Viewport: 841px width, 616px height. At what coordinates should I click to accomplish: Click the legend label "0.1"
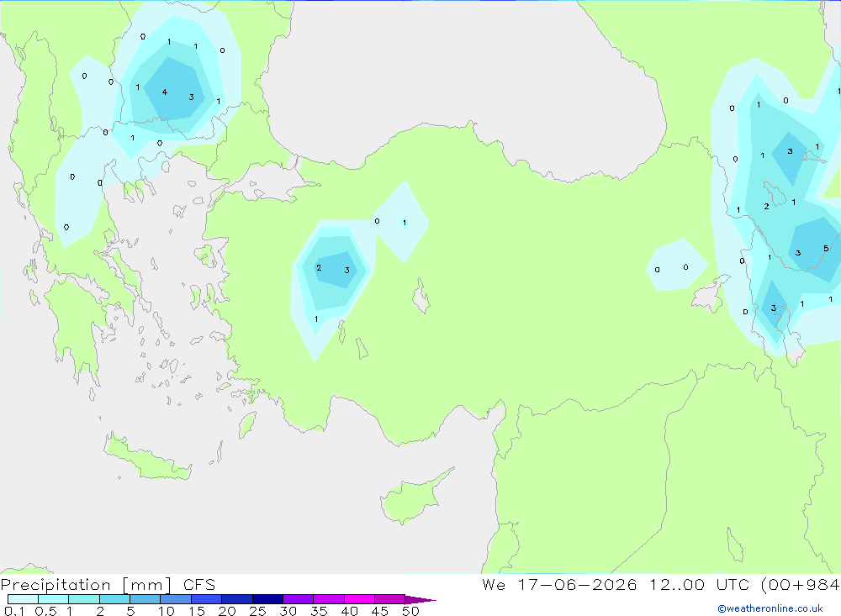[14, 611]
